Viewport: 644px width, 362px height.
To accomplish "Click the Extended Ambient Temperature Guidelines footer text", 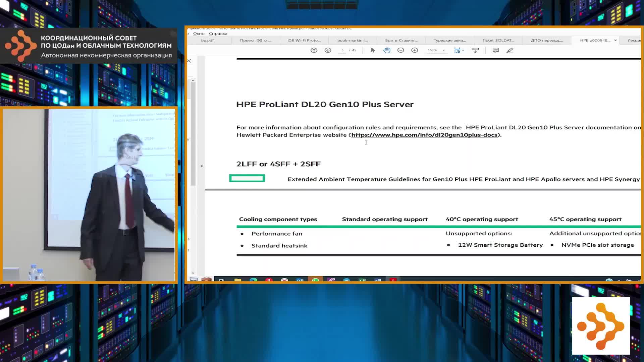I will pos(464,179).
